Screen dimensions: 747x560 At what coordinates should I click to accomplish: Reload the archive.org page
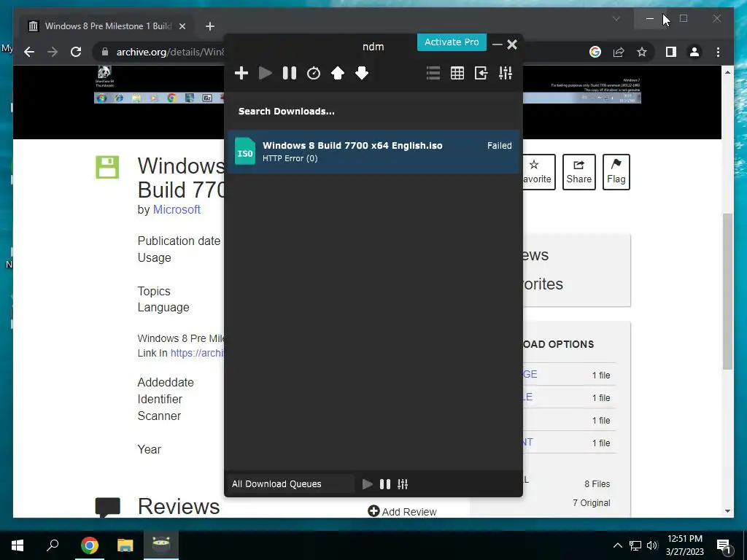pyautogui.click(x=76, y=52)
